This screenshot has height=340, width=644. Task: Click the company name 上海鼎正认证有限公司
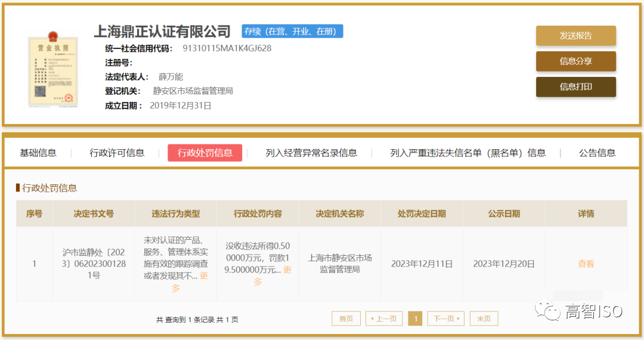(162, 32)
